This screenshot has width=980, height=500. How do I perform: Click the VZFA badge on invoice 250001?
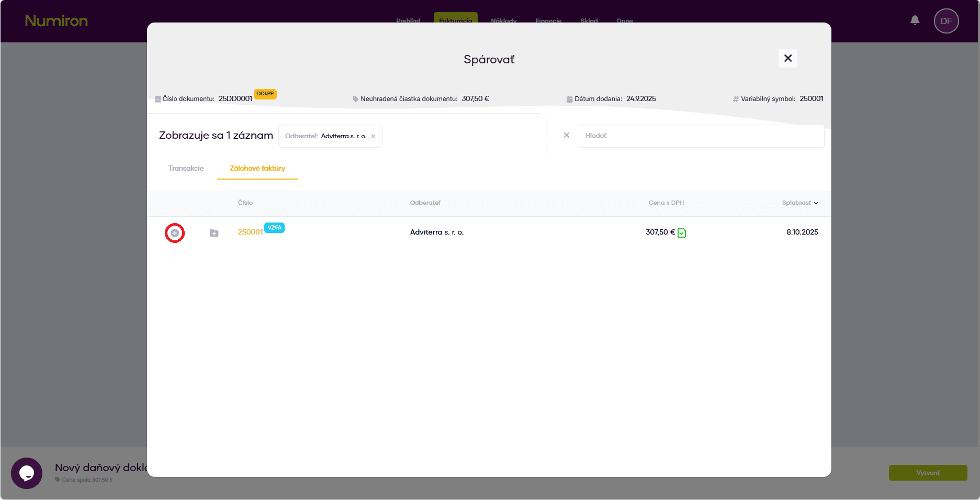(274, 228)
